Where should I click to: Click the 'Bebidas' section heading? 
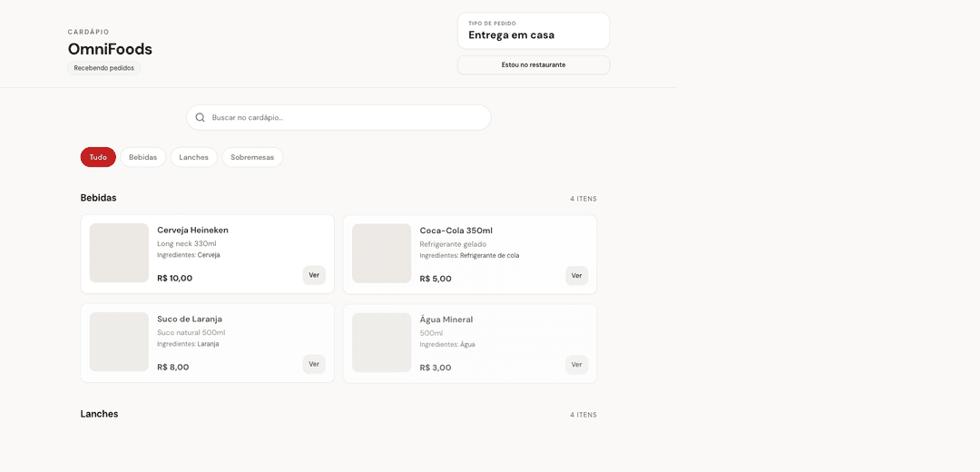point(98,198)
